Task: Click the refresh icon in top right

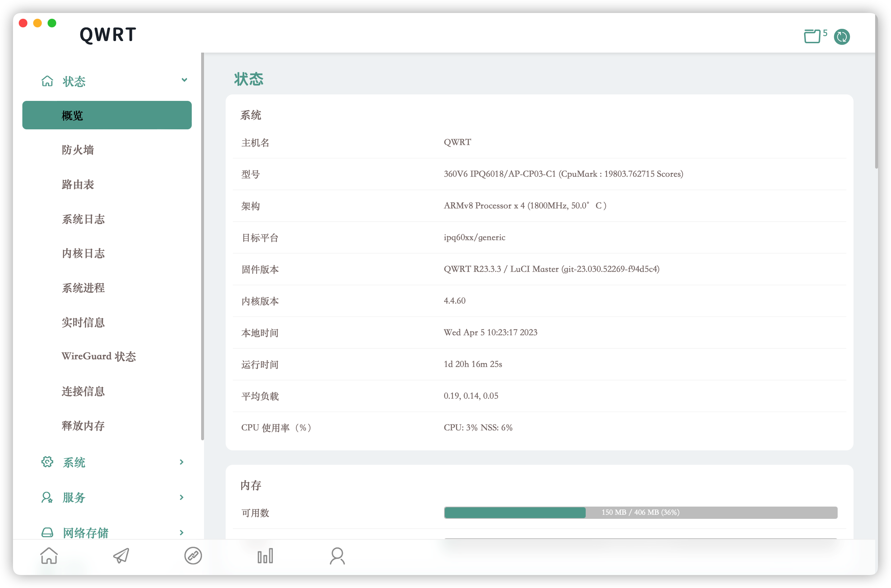Action: (842, 37)
